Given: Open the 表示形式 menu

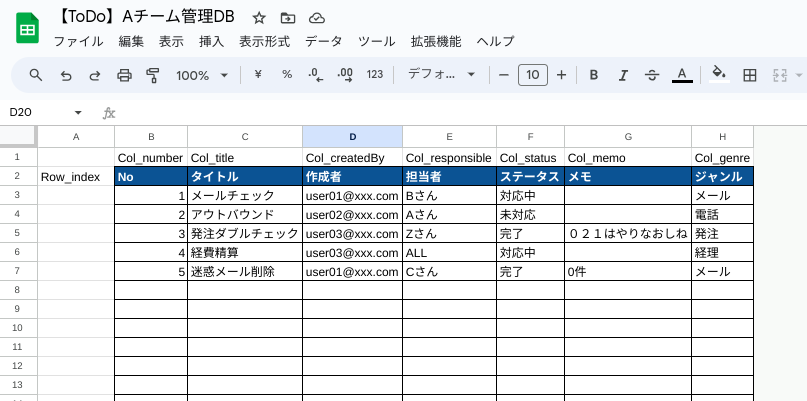Looking at the screenshot, I should tap(265, 42).
